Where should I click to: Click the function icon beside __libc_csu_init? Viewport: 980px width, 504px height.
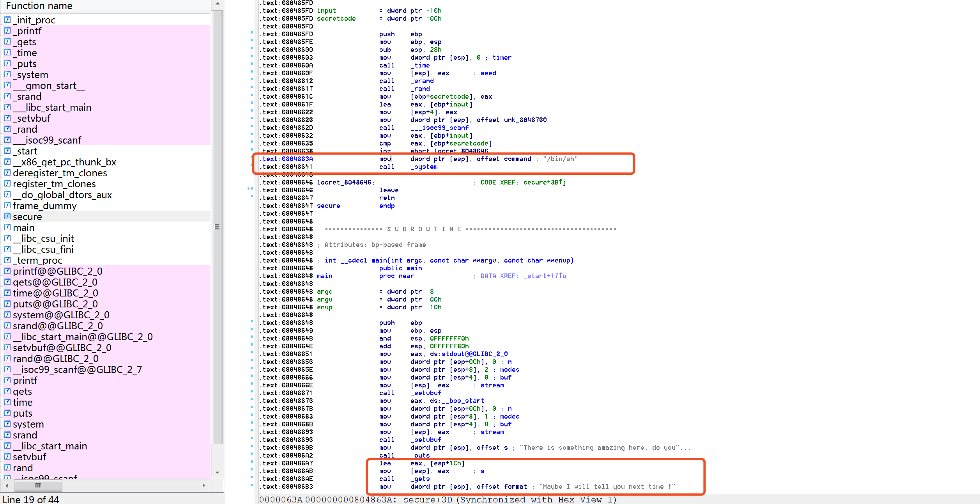pos(7,238)
